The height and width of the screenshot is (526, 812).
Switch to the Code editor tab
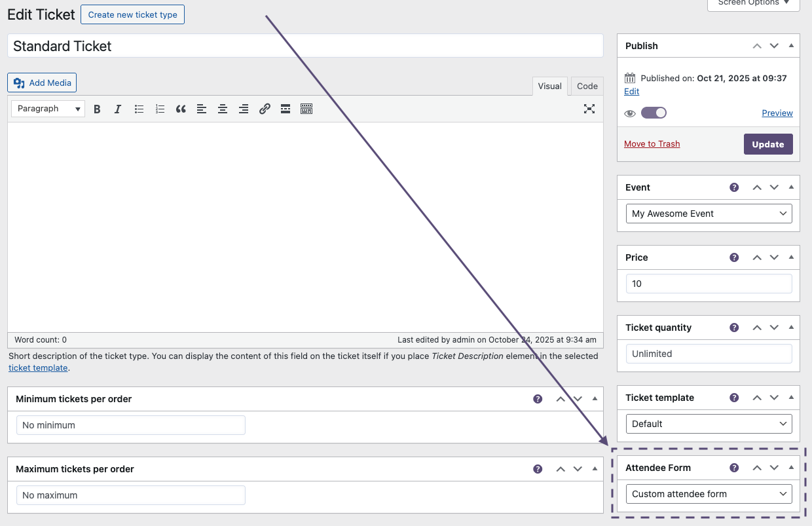(587, 86)
